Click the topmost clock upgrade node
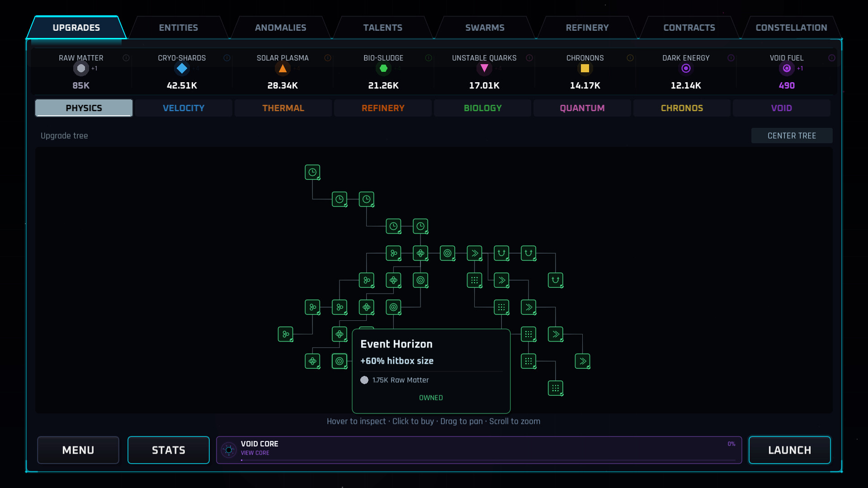The image size is (868, 488). click(x=312, y=172)
